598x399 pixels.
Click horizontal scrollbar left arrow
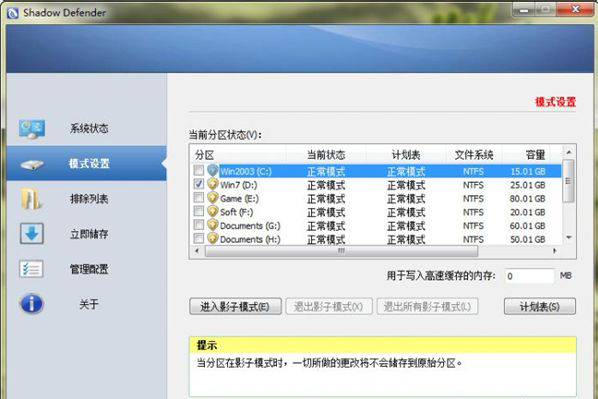click(197, 251)
